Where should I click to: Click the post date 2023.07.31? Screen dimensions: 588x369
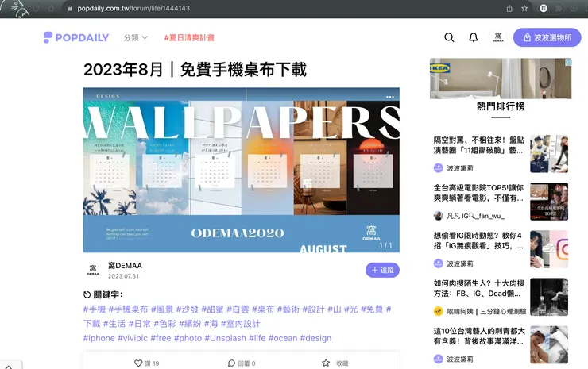(x=123, y=276)
